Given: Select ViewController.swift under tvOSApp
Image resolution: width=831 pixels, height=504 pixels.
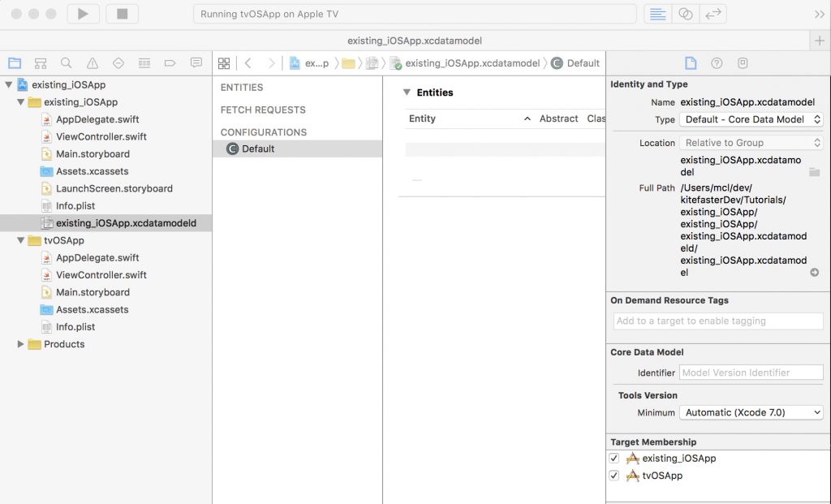Looking at the screenshot, I should coord(101,275).
